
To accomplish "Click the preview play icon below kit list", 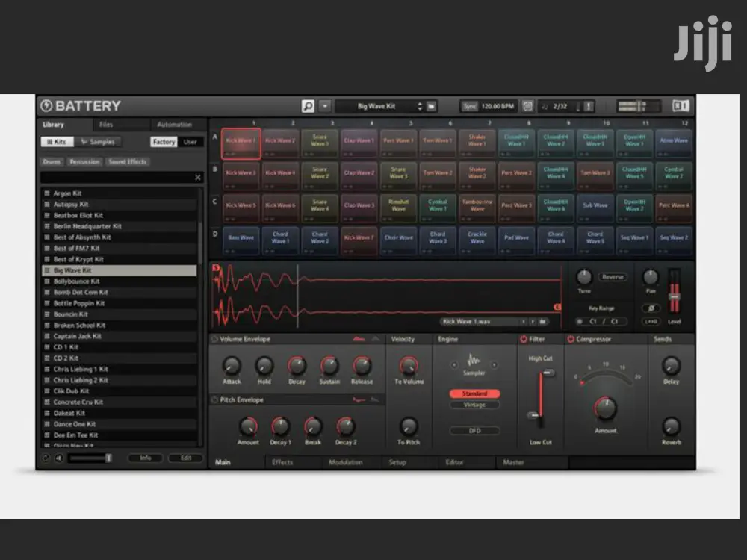I will coord(46,458).
